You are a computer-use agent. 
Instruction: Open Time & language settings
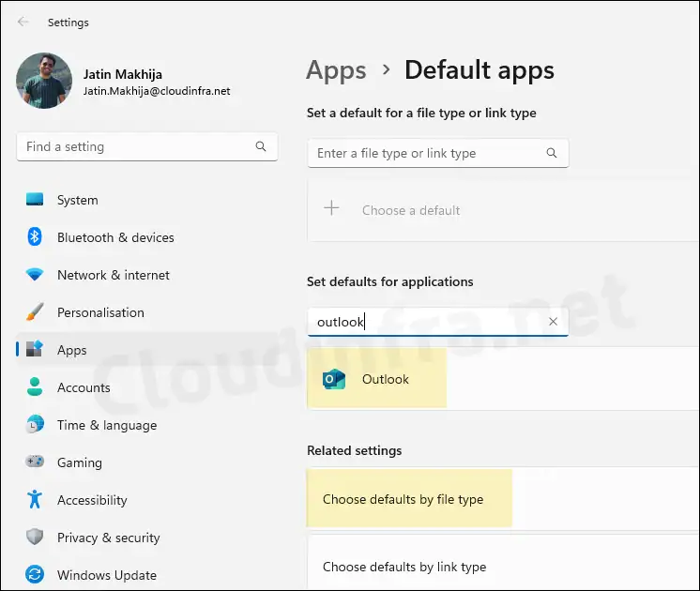coord(147,425)
